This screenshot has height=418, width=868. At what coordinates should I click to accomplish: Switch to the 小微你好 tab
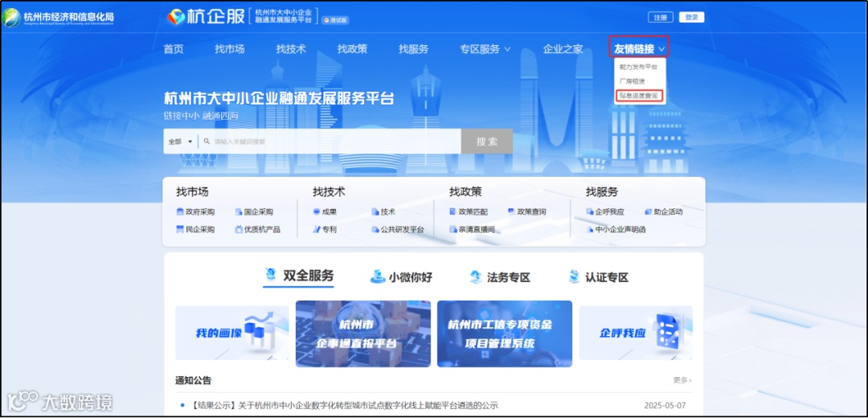[401, 277]
